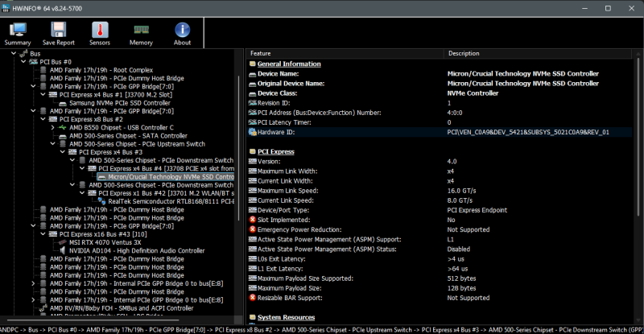Click red X icon beside Resizable BAR Support
Viewport: 644px width, 334px height.
click(x=252, y=298)
